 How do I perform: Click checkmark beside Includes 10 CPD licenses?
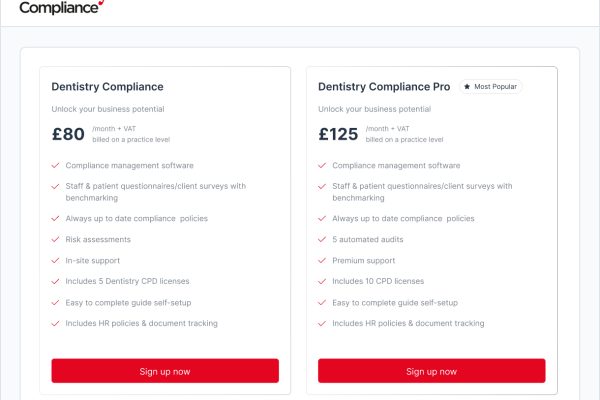[x=322, y=281]
